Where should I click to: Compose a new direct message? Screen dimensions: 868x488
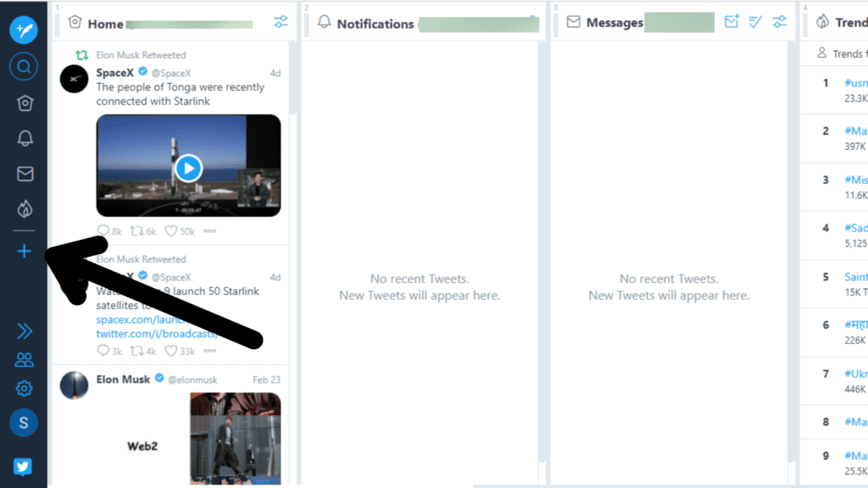tap(732, 21)
